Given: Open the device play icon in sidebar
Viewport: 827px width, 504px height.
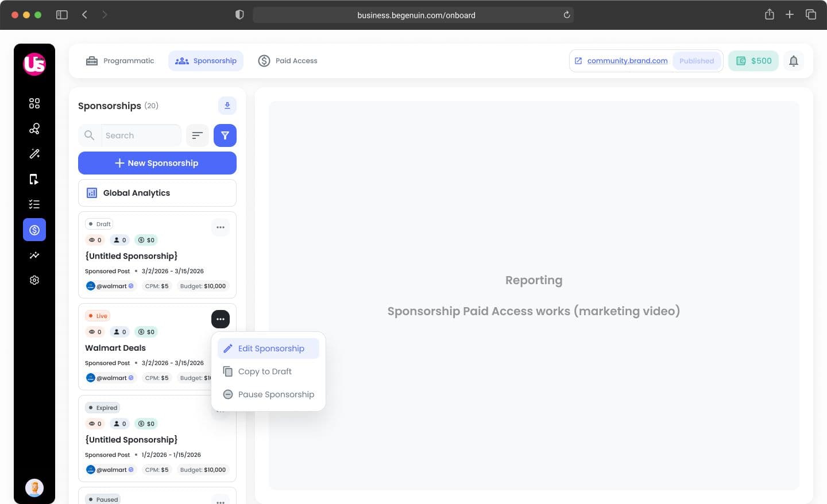Looking at the screenshot, I should pyautogui.click(x=34, y=179).
